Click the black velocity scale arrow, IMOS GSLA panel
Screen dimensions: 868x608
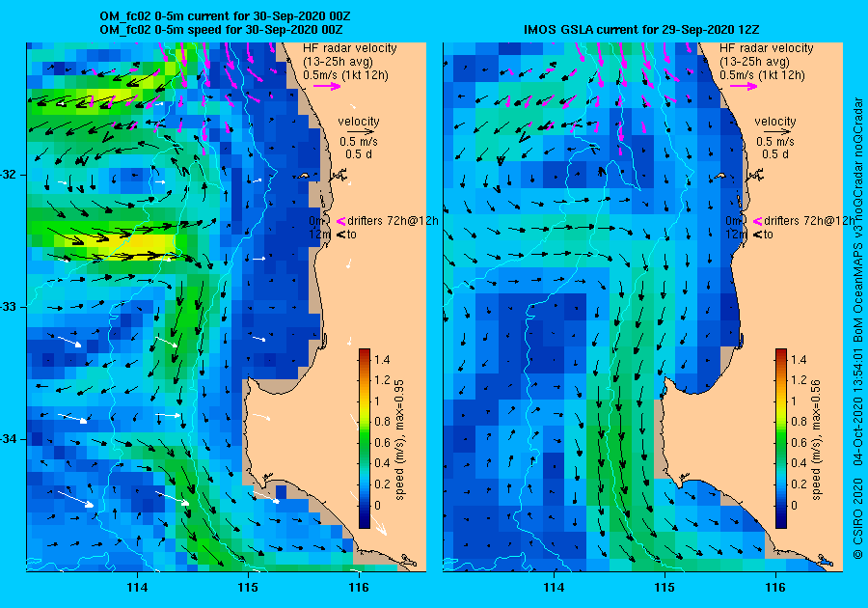[778, 132]
